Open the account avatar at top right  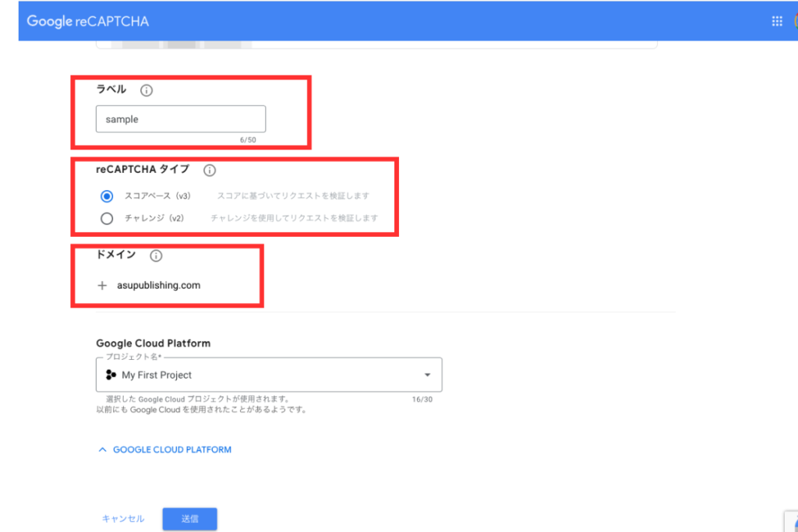pyautogui.click(x=795, y=21)
